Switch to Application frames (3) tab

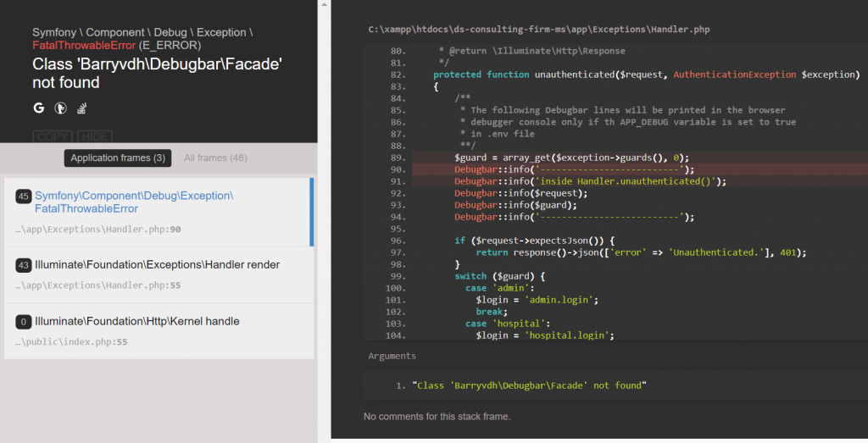pos(117,158)
